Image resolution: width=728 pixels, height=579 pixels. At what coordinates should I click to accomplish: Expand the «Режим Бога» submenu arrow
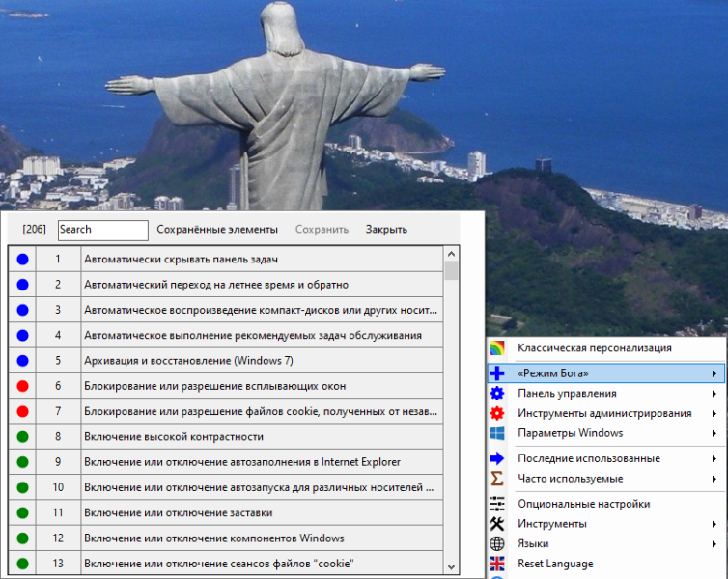(x=714, y=373)
